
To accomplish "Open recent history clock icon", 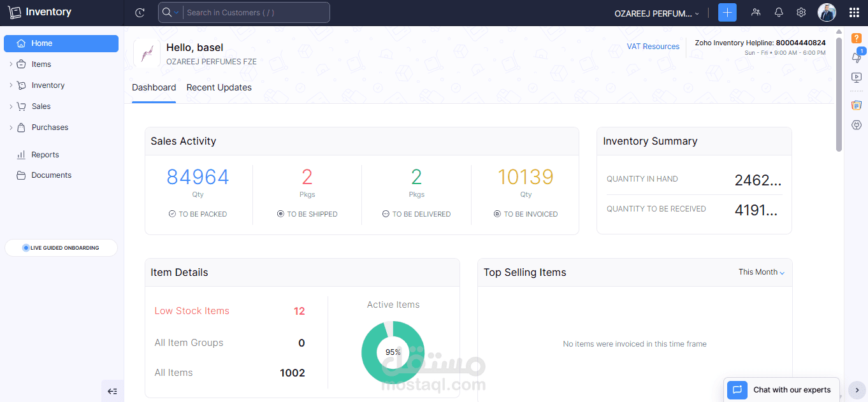I will [140, 13].
